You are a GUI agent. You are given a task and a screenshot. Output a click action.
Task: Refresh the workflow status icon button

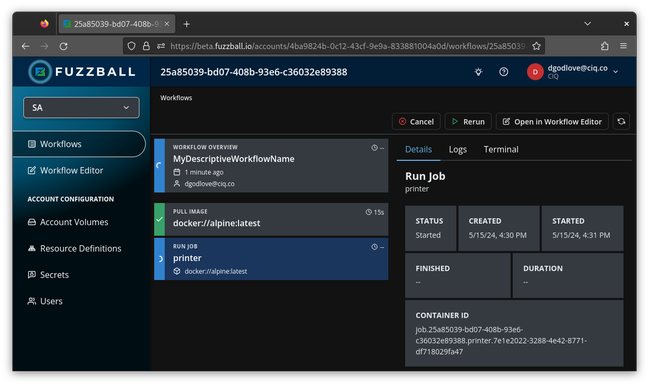pyautogui.click(x=621, y=121)
